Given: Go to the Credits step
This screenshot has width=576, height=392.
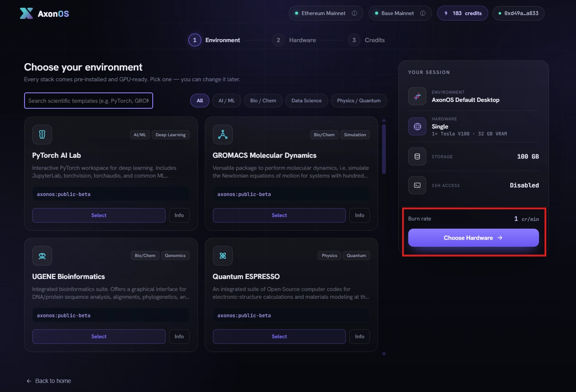Looking at the screenshot, I should tap(367, 40).
